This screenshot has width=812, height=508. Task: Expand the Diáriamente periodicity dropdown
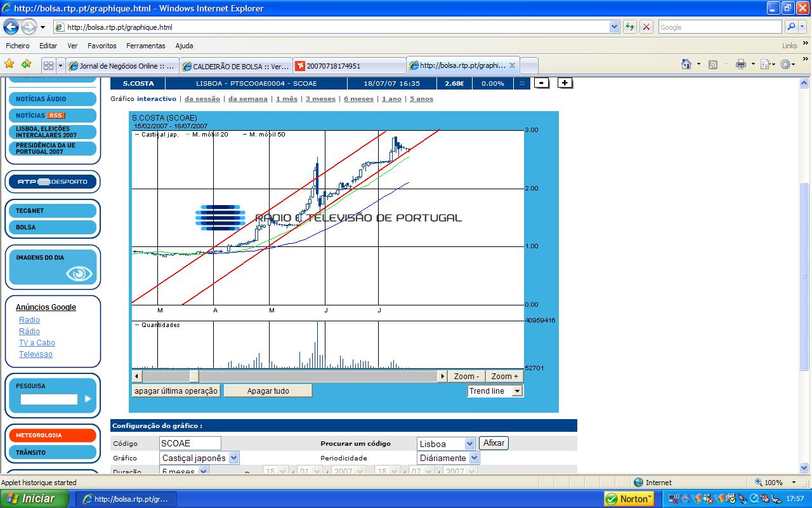click(x=474, y=458)
